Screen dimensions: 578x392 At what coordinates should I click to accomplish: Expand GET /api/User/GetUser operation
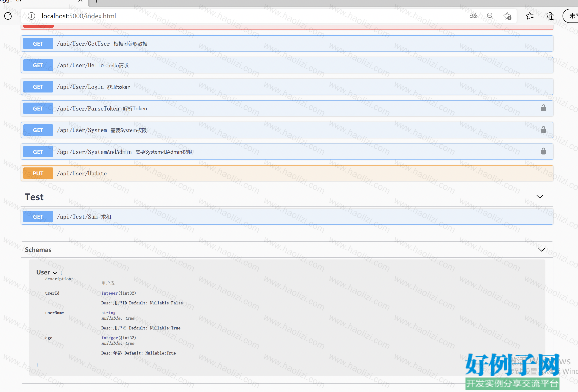pyautogui.click(x=287, y=44)
